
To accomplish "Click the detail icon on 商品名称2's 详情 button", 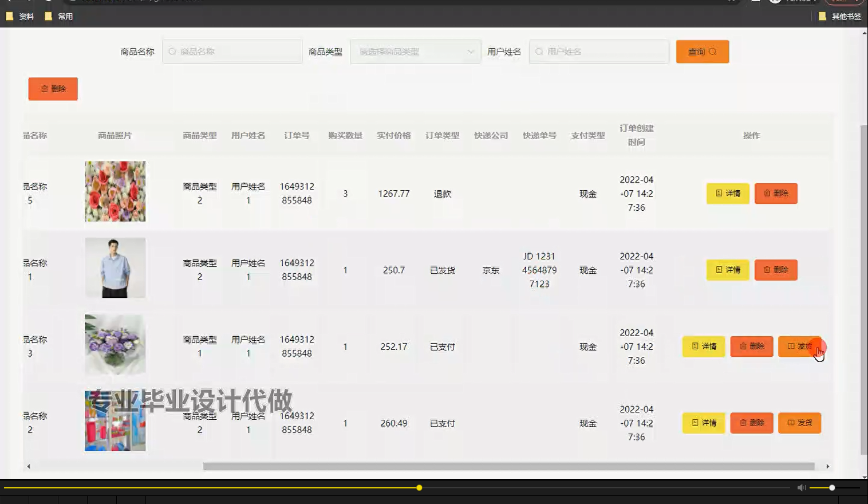I will tap(695, 423).
